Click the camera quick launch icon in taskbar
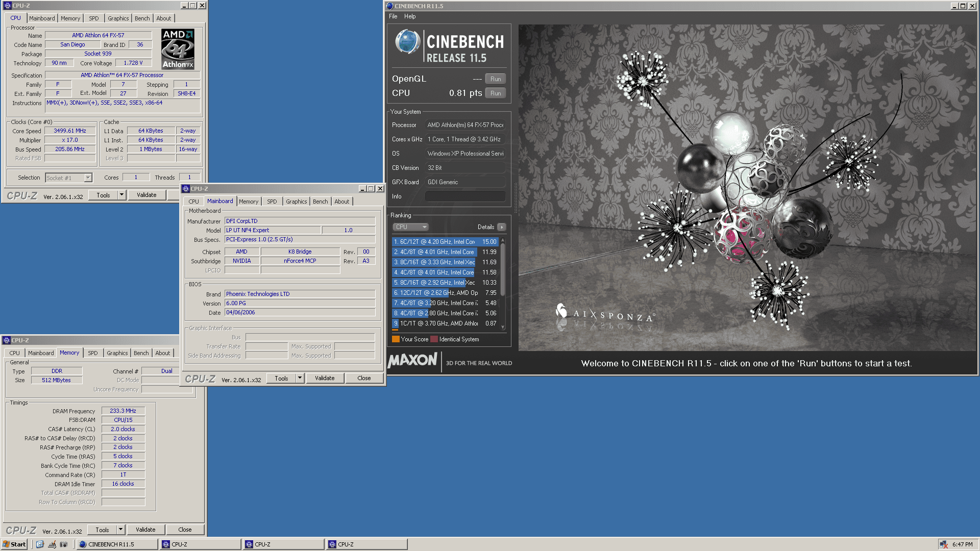The width and height of the screenshot is (980, 551). (64, 544)
